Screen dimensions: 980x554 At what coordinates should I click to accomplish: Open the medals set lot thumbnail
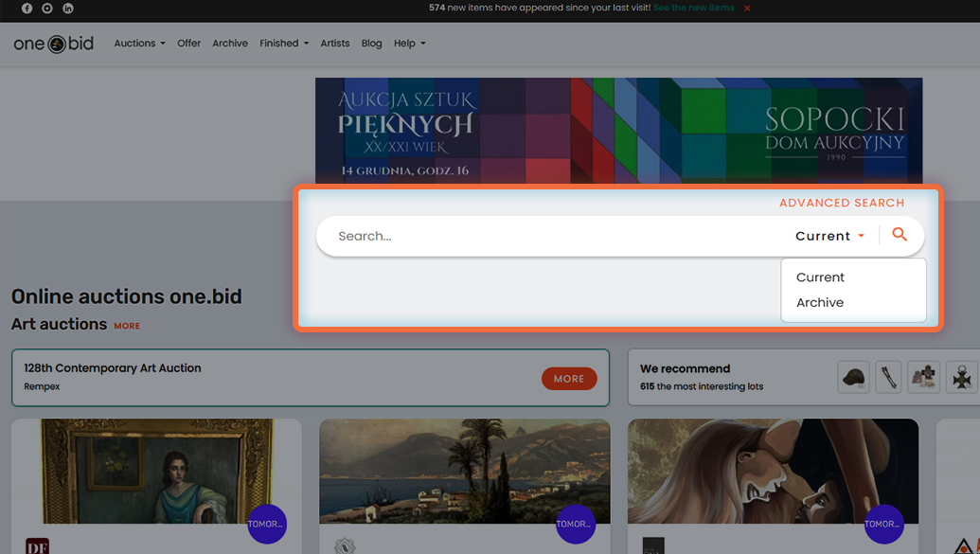(924, 378)
